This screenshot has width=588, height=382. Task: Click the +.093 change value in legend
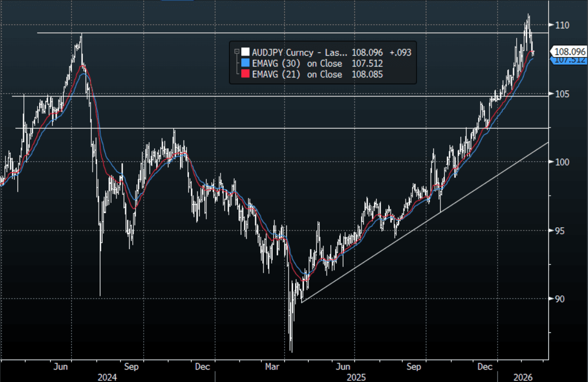pyautogui.click(x=399, y=52)
